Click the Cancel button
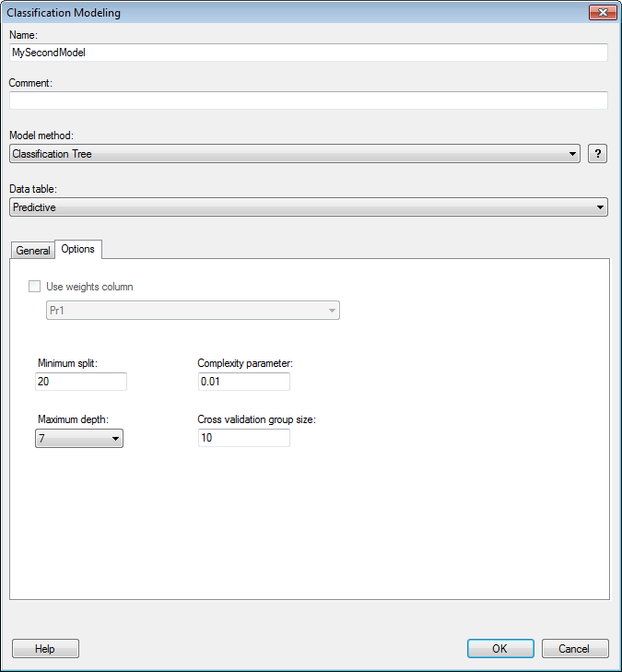 (x=575, y=648)
